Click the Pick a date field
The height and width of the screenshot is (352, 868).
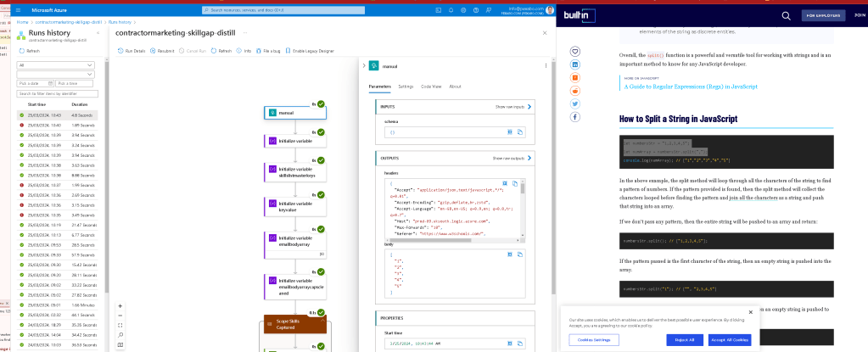pyautogui.click(x=36, y=84)
